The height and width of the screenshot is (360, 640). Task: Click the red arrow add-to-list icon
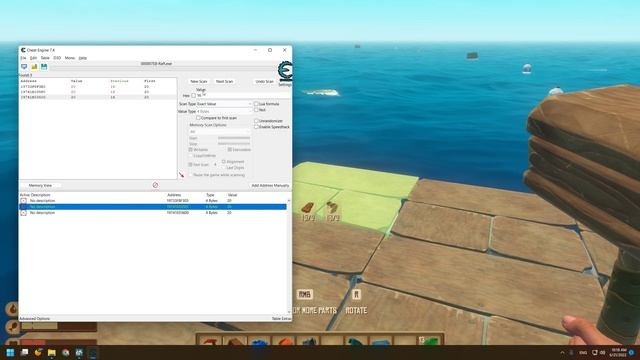click(181, 175)
